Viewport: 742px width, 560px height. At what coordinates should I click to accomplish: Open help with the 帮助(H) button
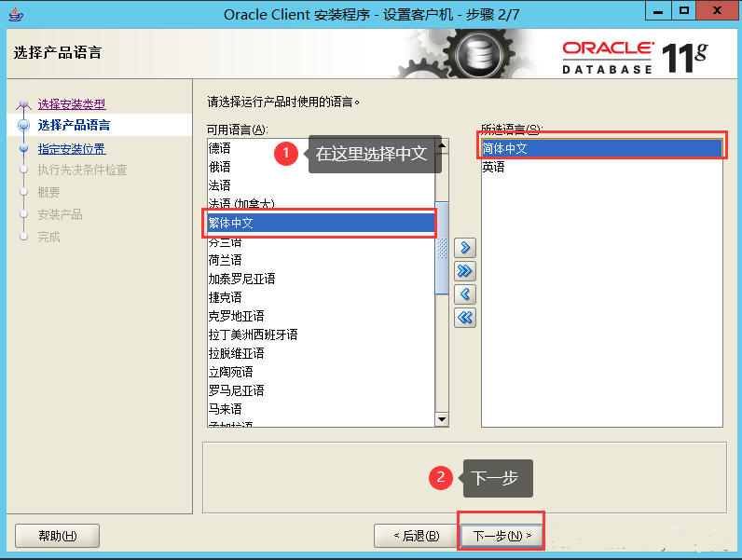[x=57, y=536]
